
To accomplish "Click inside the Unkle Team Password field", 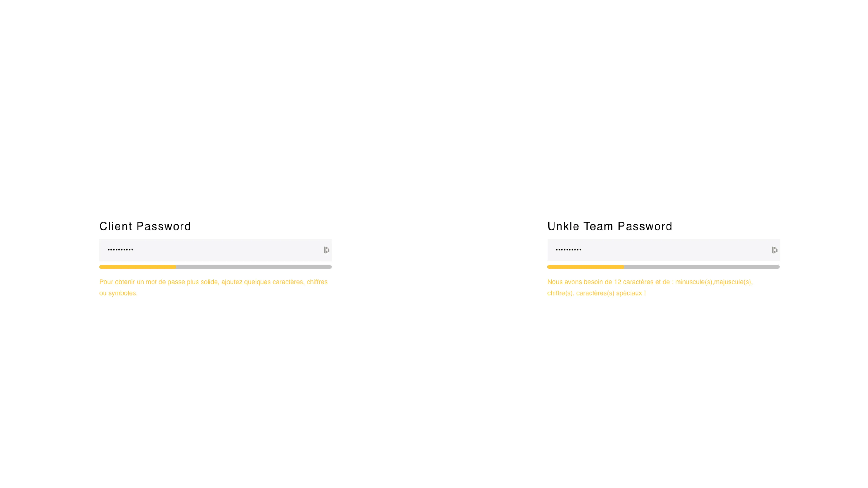I will point(664,250).
